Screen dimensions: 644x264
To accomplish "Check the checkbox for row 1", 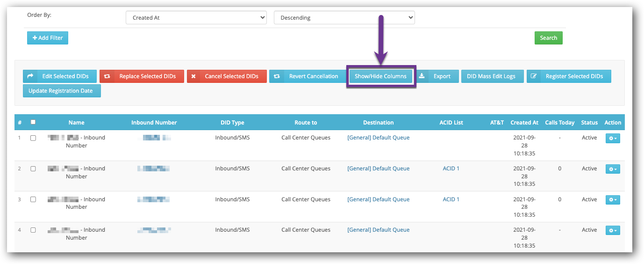I will [33, 138].
